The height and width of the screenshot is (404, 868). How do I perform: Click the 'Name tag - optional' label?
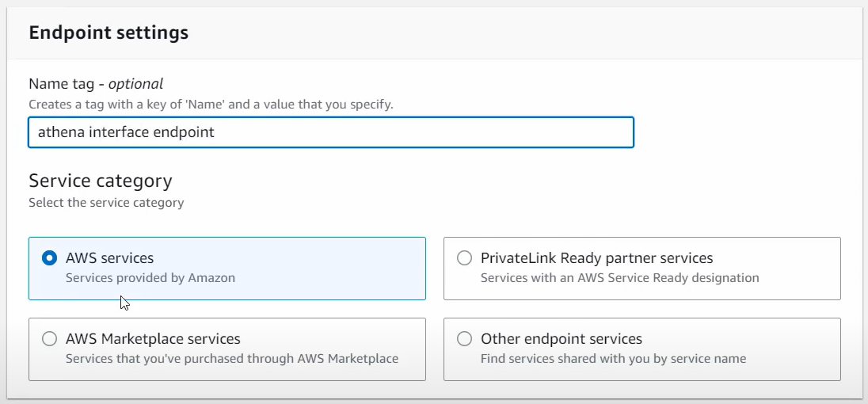(95, 83)
